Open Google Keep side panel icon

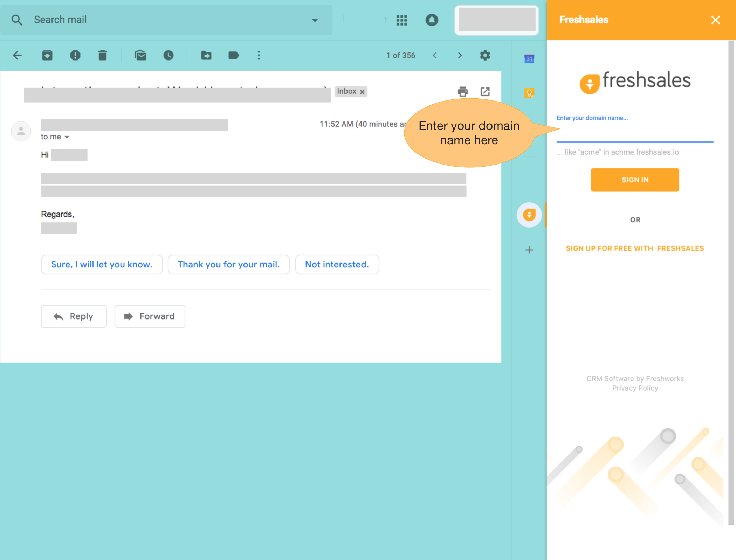(x=529, y=93)
